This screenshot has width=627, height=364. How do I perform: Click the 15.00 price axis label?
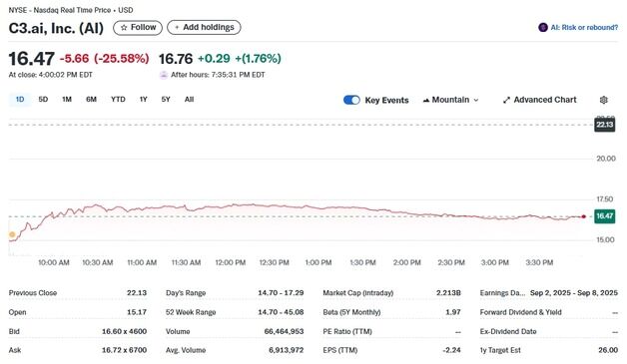(x=606, y=239)
